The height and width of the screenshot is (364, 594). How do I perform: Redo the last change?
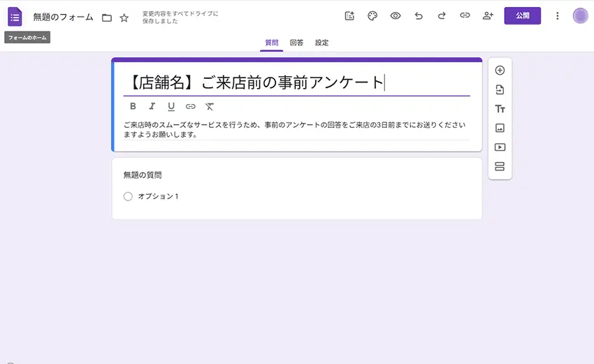(442, 16)
